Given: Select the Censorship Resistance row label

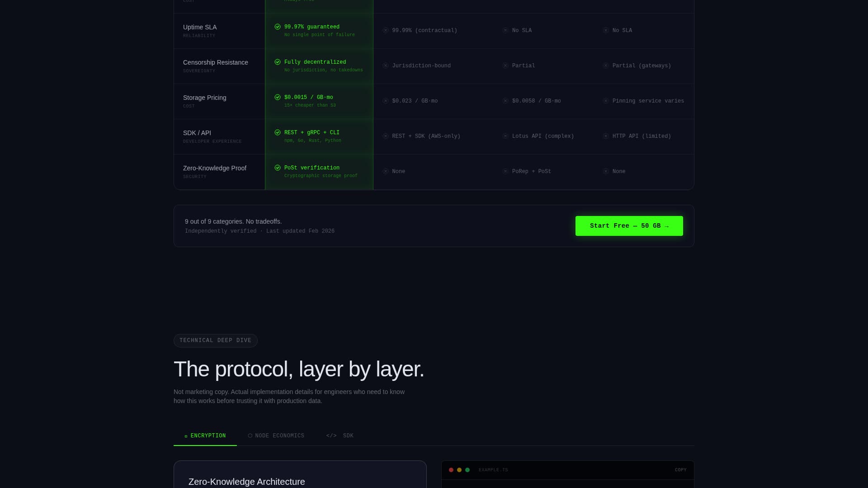Looking at the screenshot, I should click(x=216, y=62).
